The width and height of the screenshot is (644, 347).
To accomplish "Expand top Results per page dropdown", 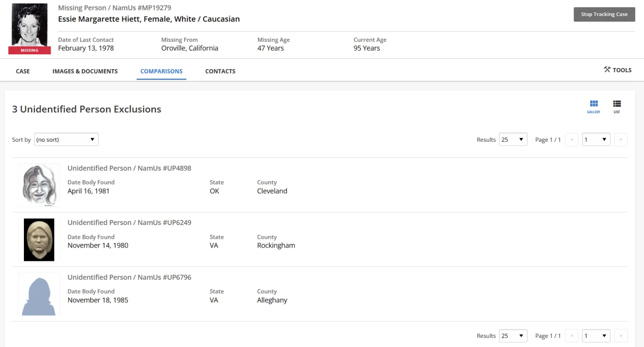I will pyautogui.click(x=513, y=139).
